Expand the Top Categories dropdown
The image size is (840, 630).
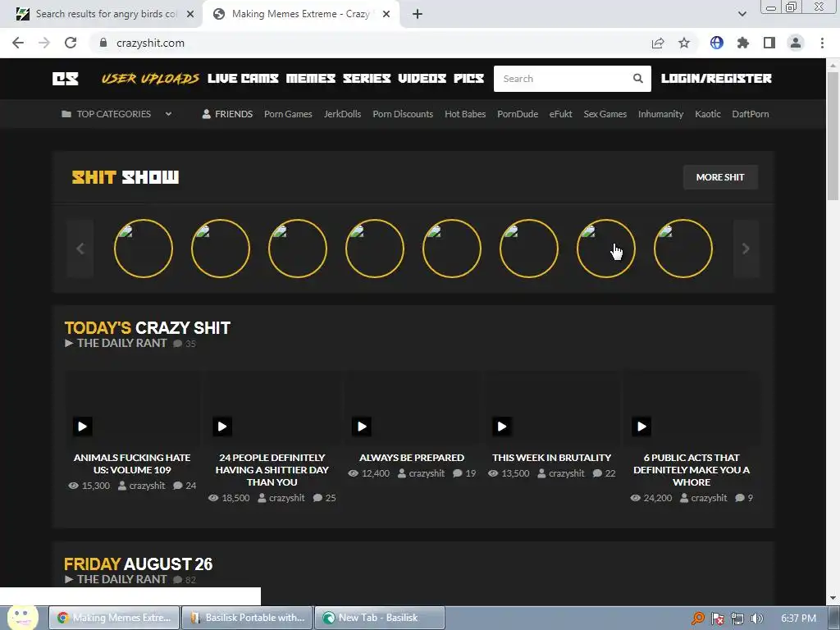pos(116,113)
